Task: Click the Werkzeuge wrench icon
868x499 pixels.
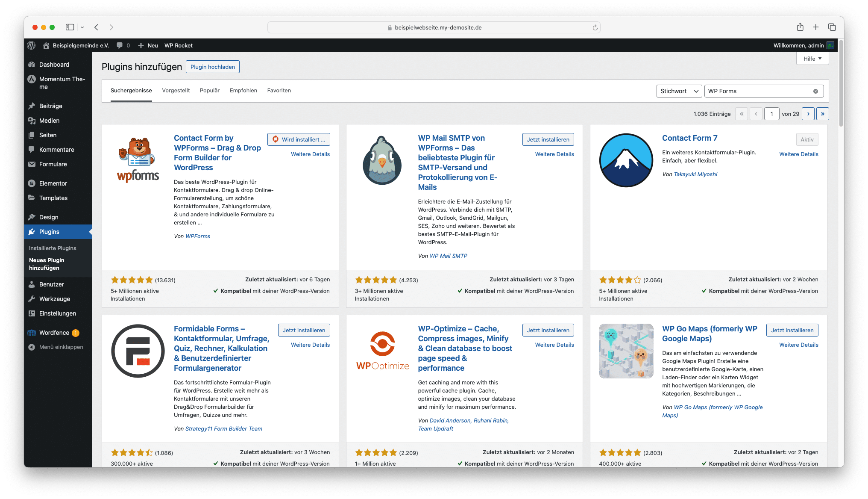Action: (x=32, y=299)
